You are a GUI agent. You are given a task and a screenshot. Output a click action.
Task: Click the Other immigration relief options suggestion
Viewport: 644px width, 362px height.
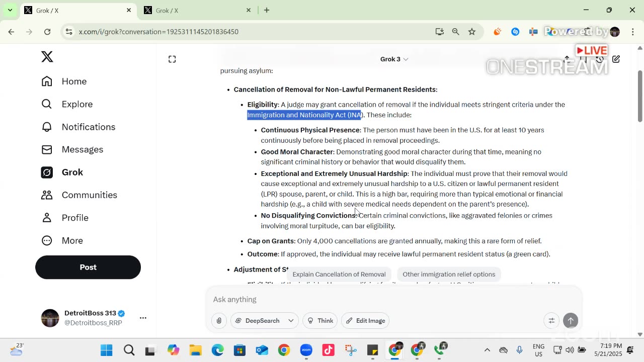click(449, 274)
